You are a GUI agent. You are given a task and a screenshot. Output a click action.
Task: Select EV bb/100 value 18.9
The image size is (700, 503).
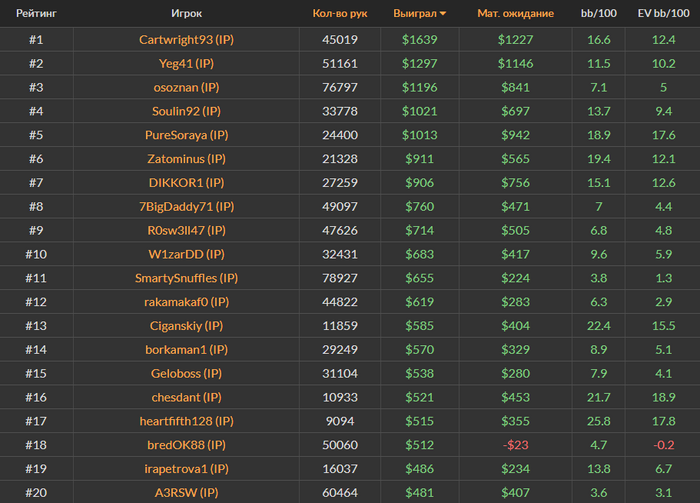coord(663,397)
